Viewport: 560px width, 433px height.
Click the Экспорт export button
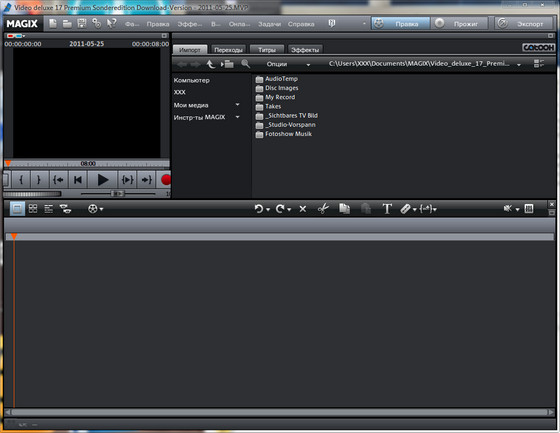[x=524, y=24]
